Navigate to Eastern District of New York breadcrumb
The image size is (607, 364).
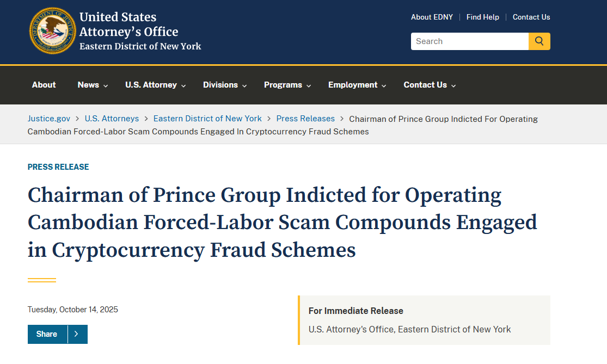pyautogui.click(x=207, y=119)
